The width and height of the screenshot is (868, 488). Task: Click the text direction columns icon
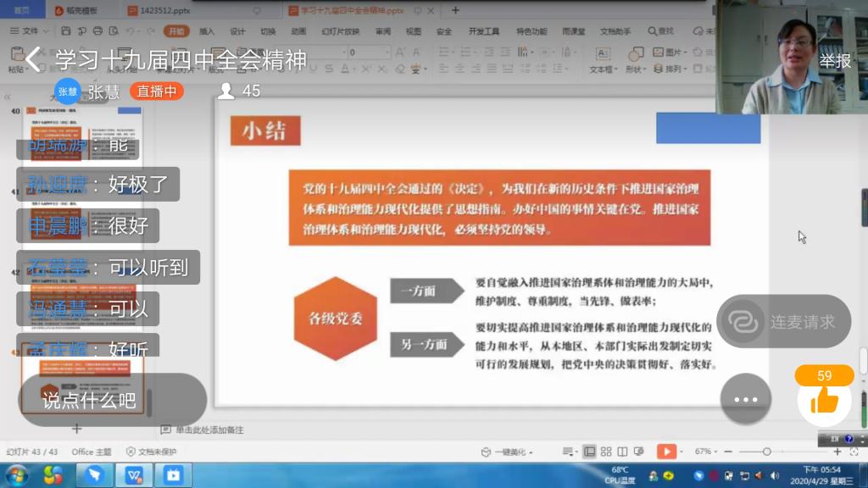coord(524,52)
